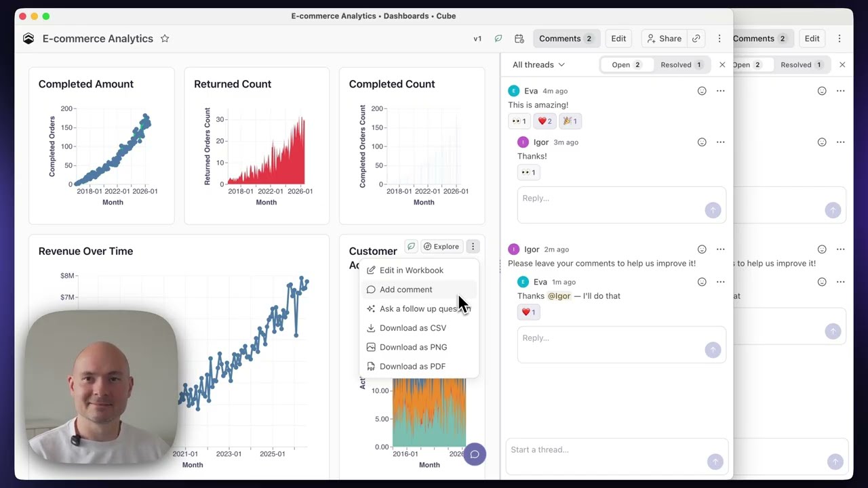Click the 'Completed Count' card title
This screenshot has width=868, height=488.
click(x=392, y=84)
